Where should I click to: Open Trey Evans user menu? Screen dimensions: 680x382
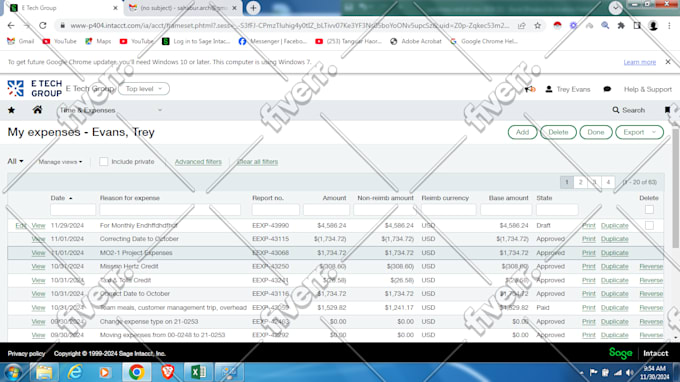(568, 89)
